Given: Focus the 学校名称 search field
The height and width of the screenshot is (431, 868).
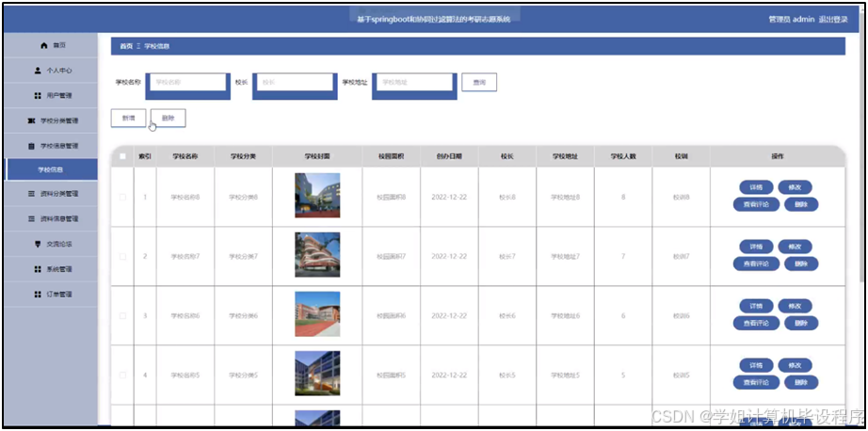Looking at the screenshot, I should pyautogui.click(x=187, y=82).
